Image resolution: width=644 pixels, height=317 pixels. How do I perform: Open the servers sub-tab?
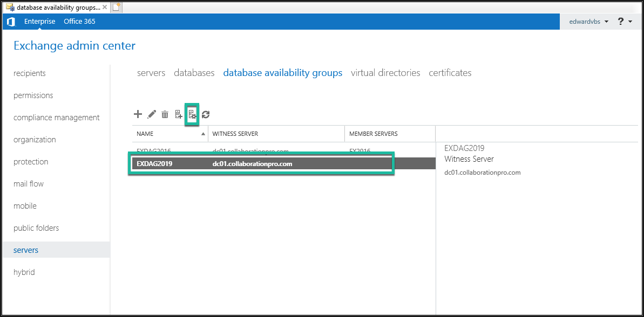(151, 73)
